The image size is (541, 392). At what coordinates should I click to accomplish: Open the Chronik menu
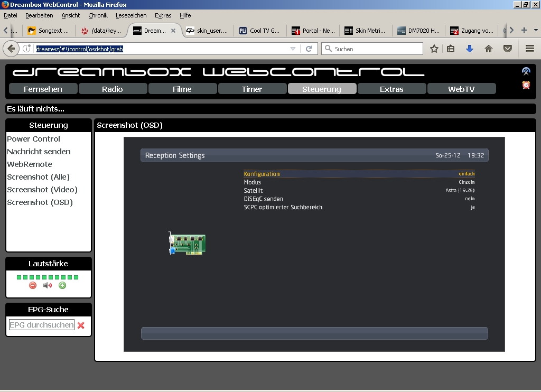[98, 15]
